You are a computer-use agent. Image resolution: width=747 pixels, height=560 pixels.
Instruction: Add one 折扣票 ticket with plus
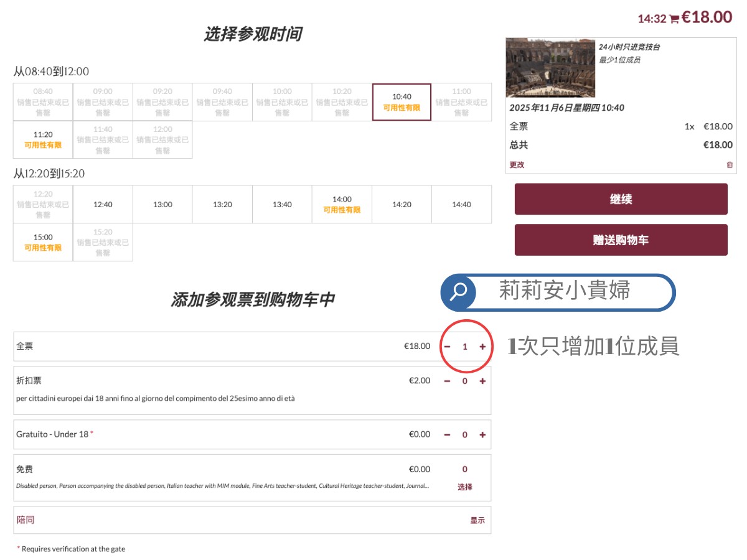[482, 381]
